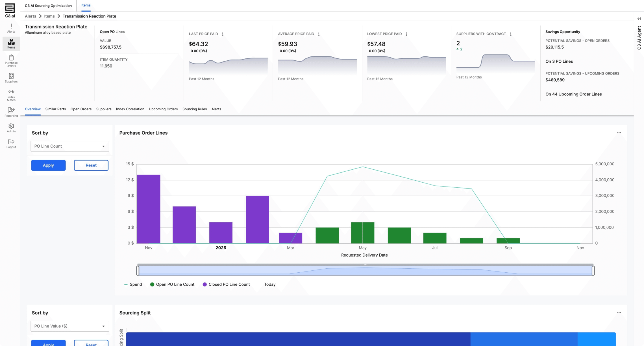The height and width of the screenshot is (346, 644).
Task: Switch to the Index Correlation tab
Action: [130, 109]
